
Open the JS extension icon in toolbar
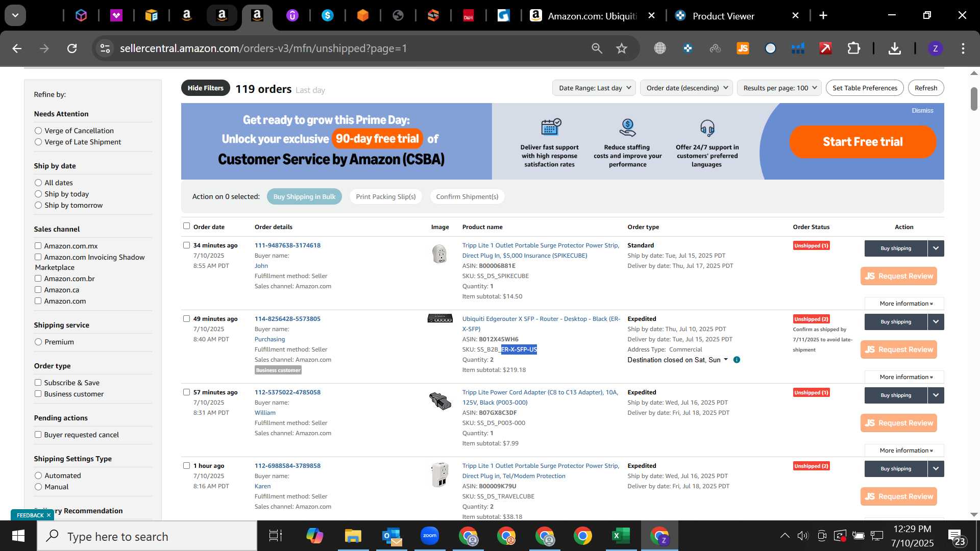coord(743,48)
